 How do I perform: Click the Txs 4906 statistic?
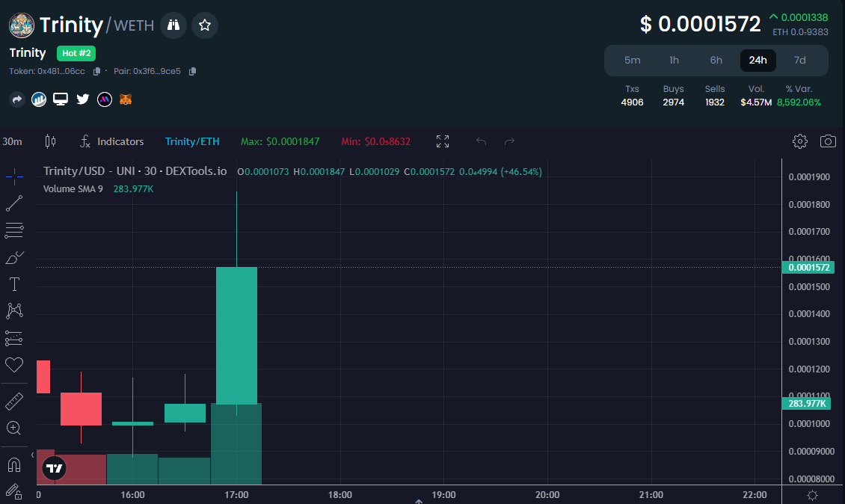point(632,96)
